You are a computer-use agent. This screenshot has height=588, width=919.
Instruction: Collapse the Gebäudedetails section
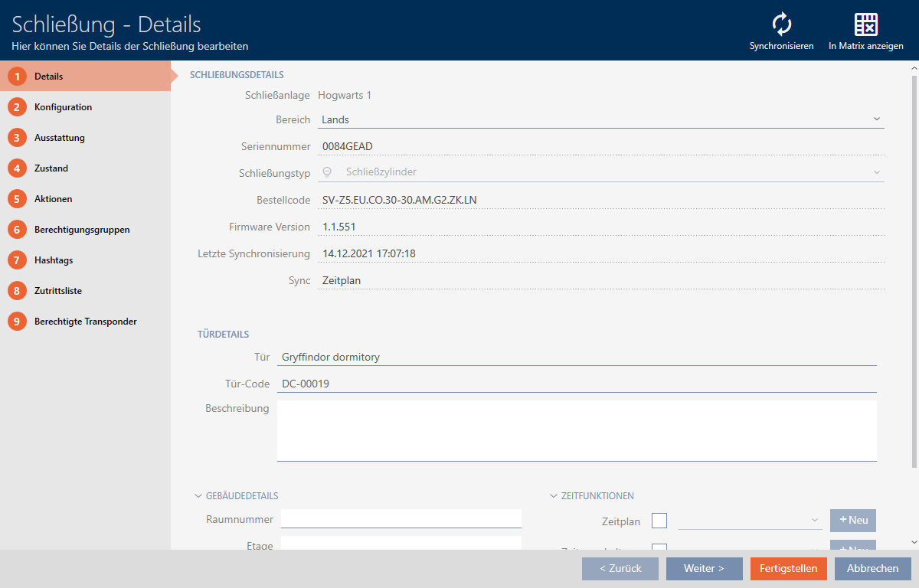pyautogui.click(x=199, y=496)
